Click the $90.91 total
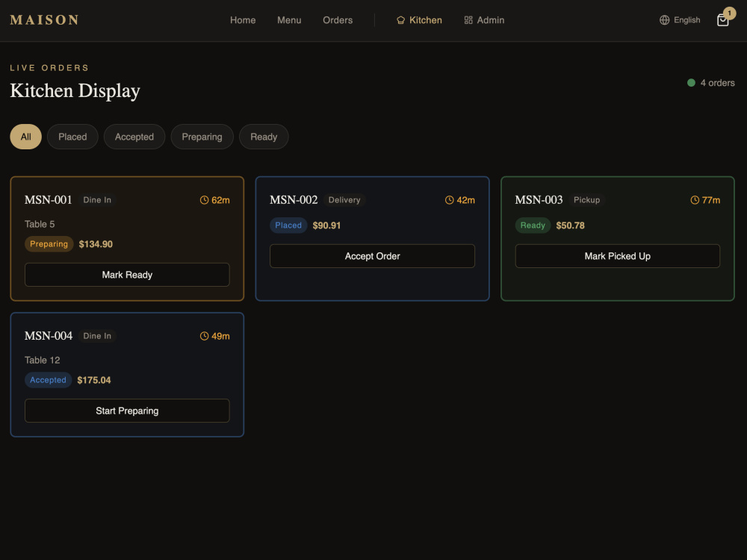 tap(327, 225)
